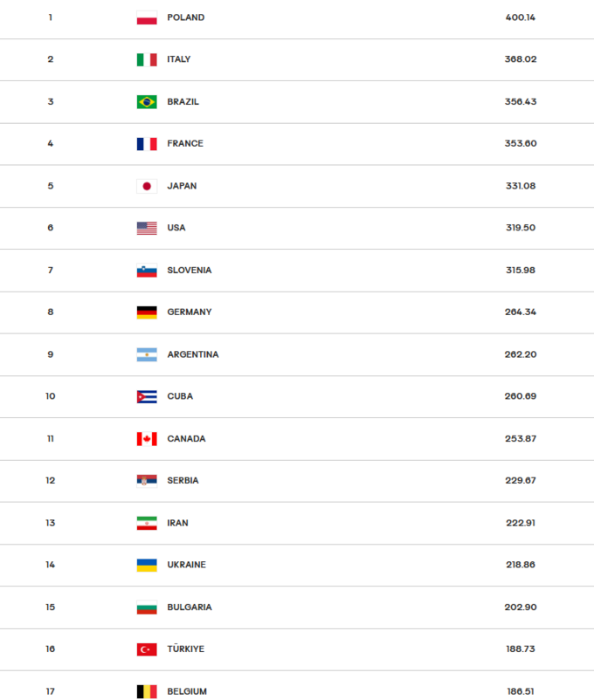Click Poland's score 400.14
Screen dimensions: 594x700
521,17
